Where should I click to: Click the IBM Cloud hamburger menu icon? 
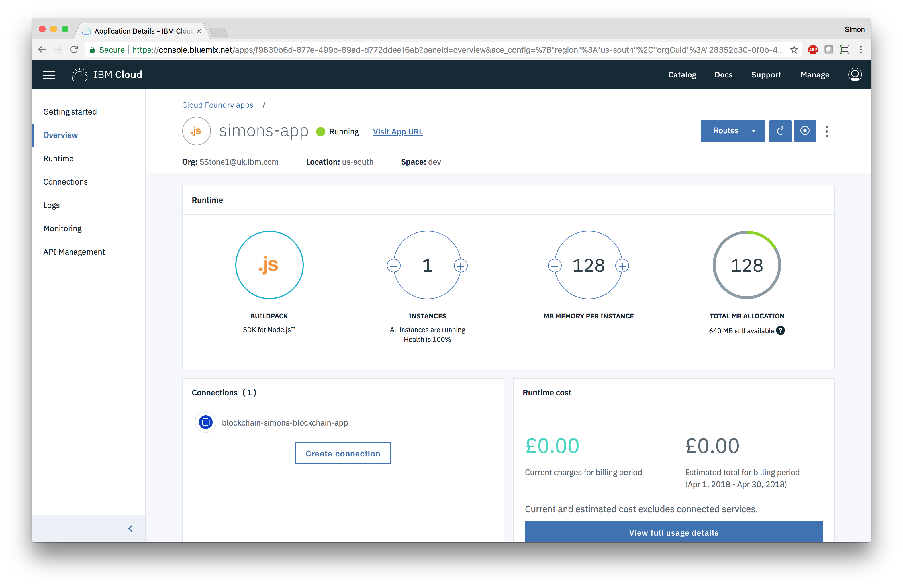(x=49, y=74)
